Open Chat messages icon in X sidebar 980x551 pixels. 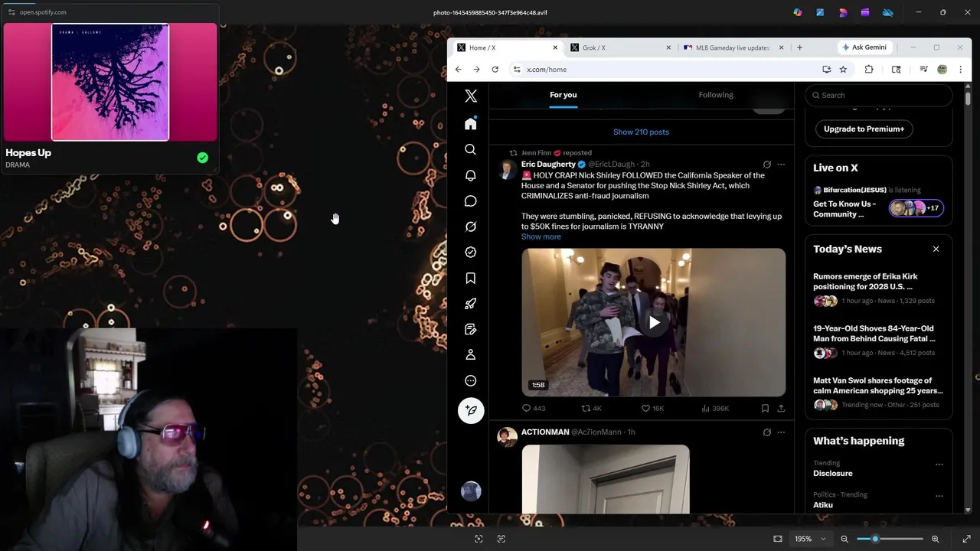click(471, 201)
